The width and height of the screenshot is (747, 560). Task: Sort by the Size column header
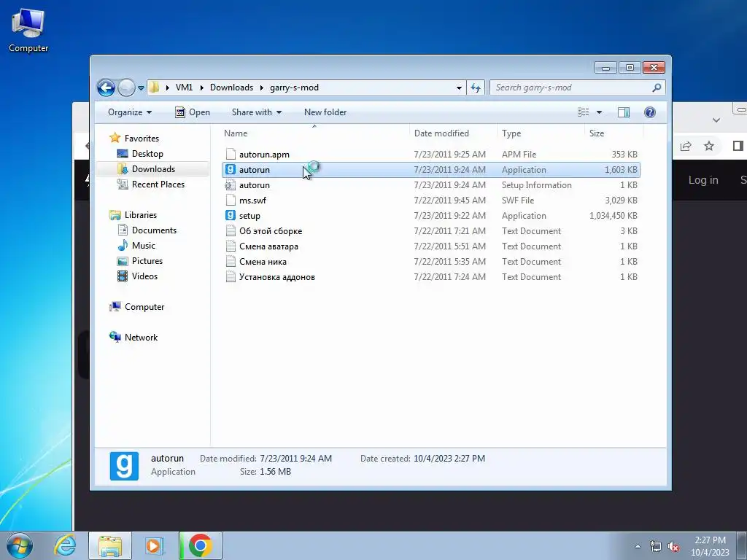click(x=614, y=133)
